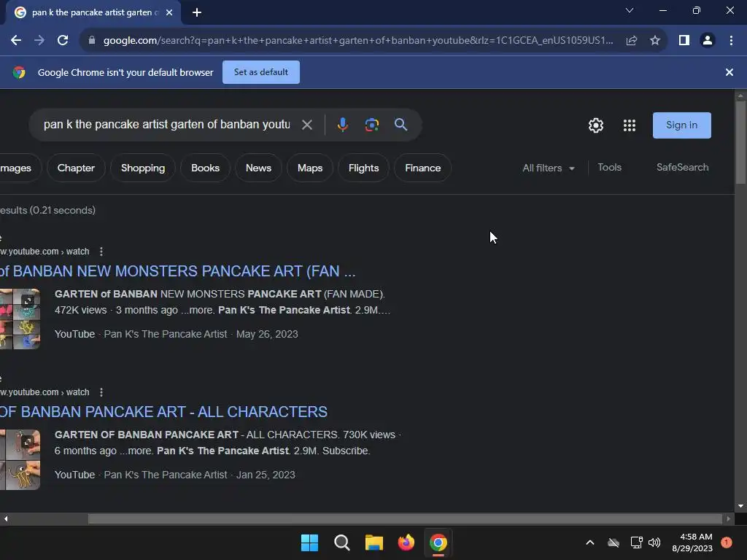The height and width of the screenshot is (560, 747).
Task: Open the Chrome profile avatar
Action: point(708,41)
